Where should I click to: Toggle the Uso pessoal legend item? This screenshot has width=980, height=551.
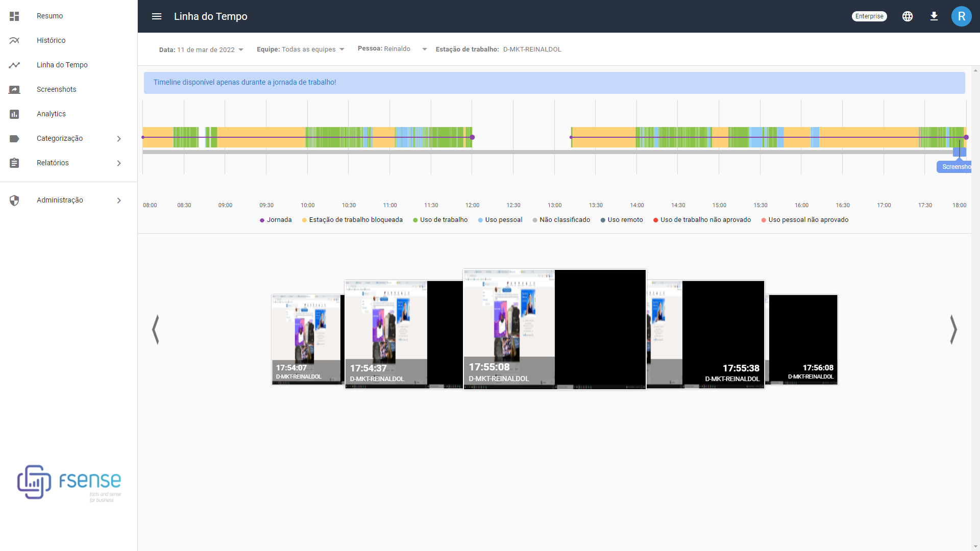click(x=500, y=220)
